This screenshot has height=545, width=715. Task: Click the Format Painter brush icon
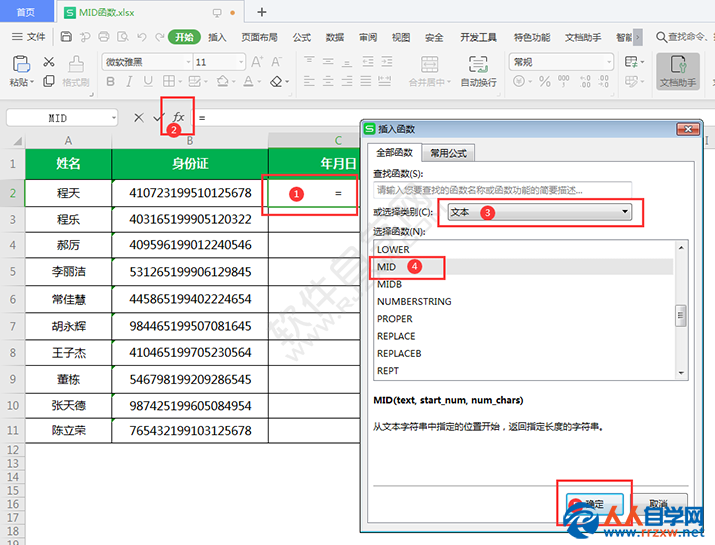76,64
